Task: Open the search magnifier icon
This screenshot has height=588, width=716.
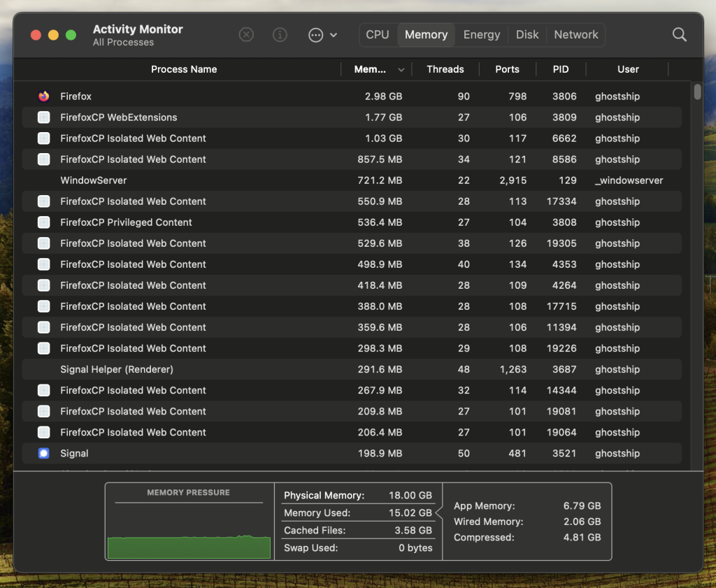Action: [680, 35]
